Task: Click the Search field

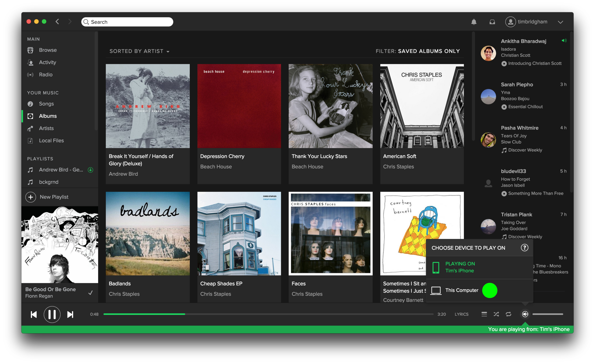Action: [x=127, y=22]
